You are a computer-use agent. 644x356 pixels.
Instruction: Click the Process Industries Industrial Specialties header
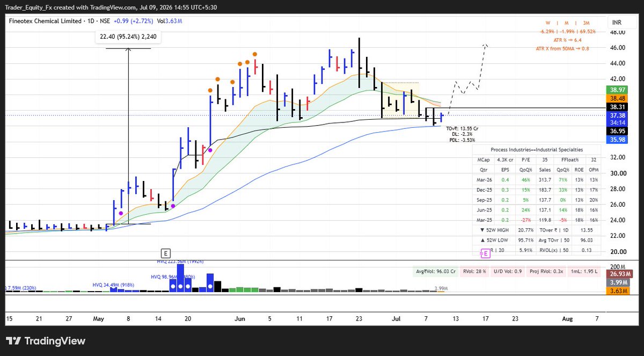point(537,150)
